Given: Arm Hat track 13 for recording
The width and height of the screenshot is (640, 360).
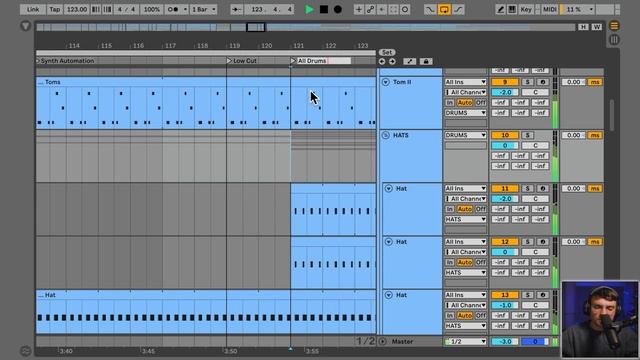Looking at the screenshot, I should pyautogui.click(x=543, y=295).
